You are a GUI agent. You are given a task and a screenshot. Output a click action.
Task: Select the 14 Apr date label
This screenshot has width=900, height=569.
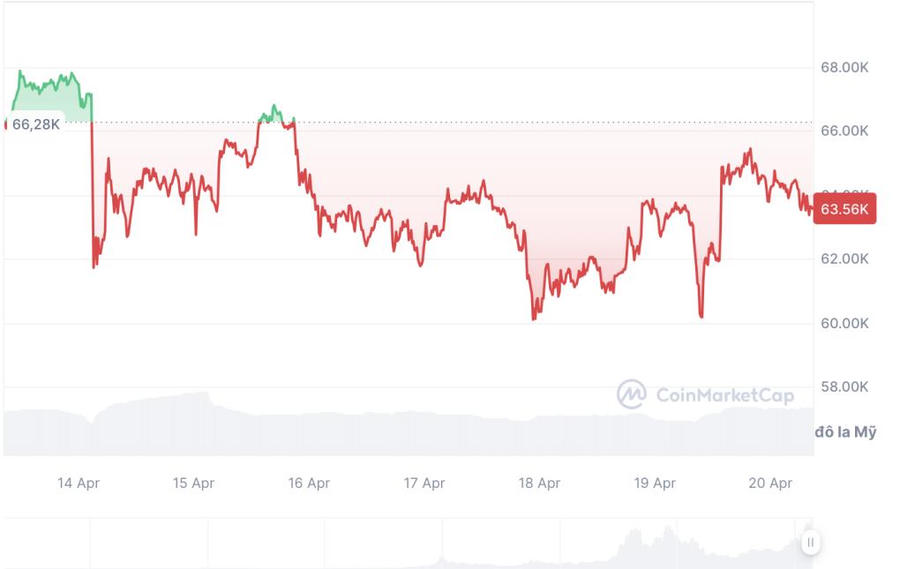pyautogui.click(x=78, y=483)
